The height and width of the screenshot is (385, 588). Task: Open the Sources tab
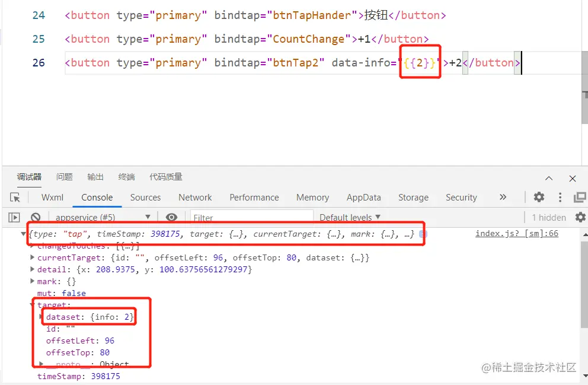(x=145, y=198)
